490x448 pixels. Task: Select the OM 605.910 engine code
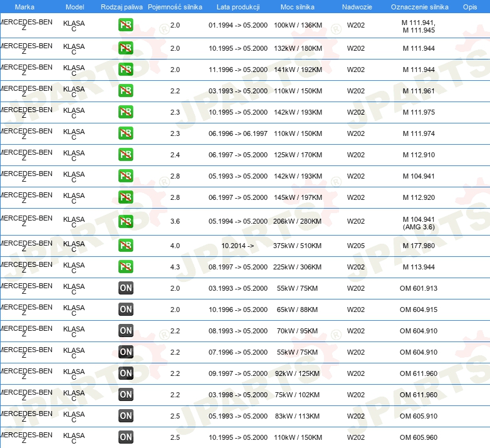click(x=418, y=416)
